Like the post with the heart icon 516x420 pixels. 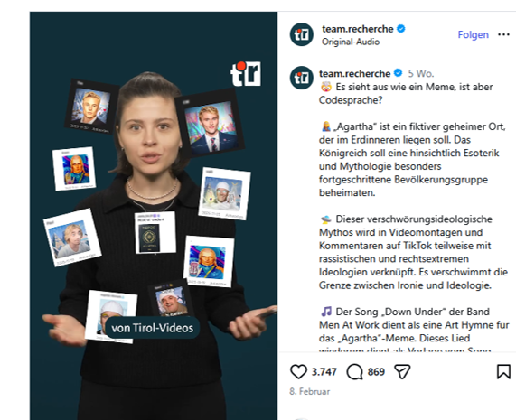298,371
